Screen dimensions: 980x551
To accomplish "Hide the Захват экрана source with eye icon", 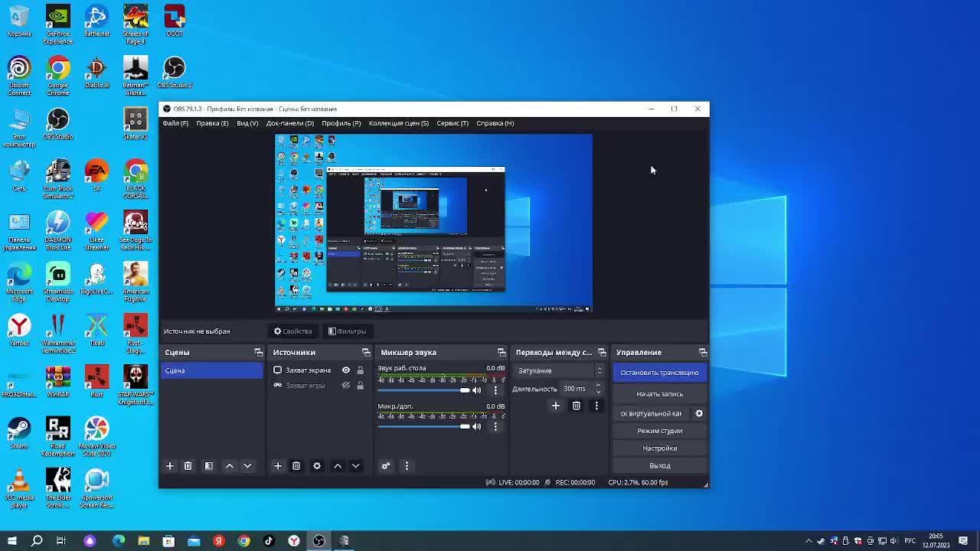I will 346,370.
